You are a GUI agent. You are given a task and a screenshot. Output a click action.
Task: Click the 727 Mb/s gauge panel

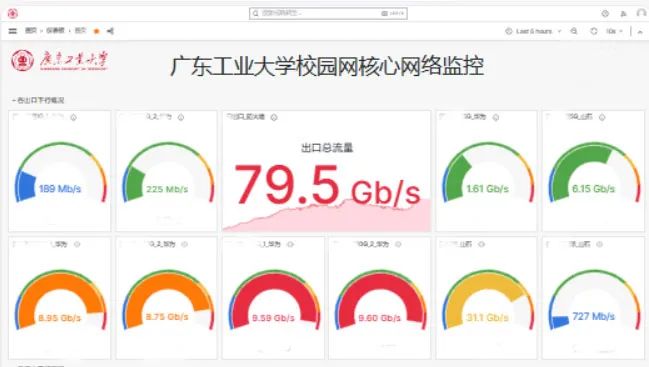tap(594, 297)
